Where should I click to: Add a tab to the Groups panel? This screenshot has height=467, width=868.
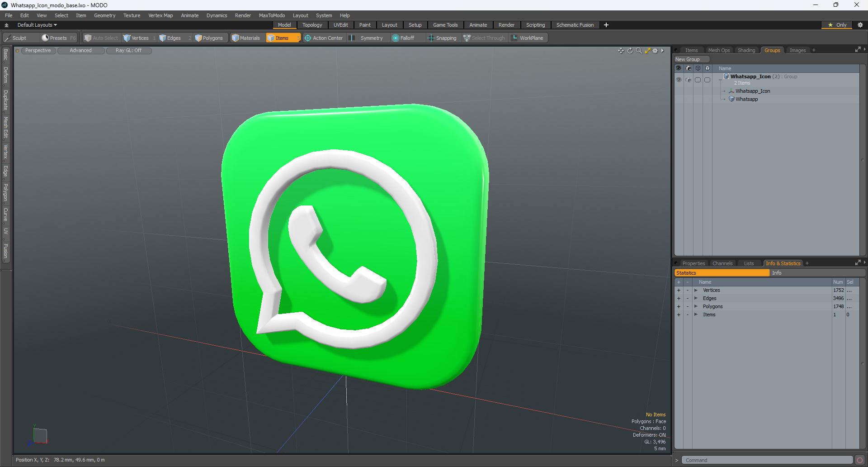[x=814, y=50]
